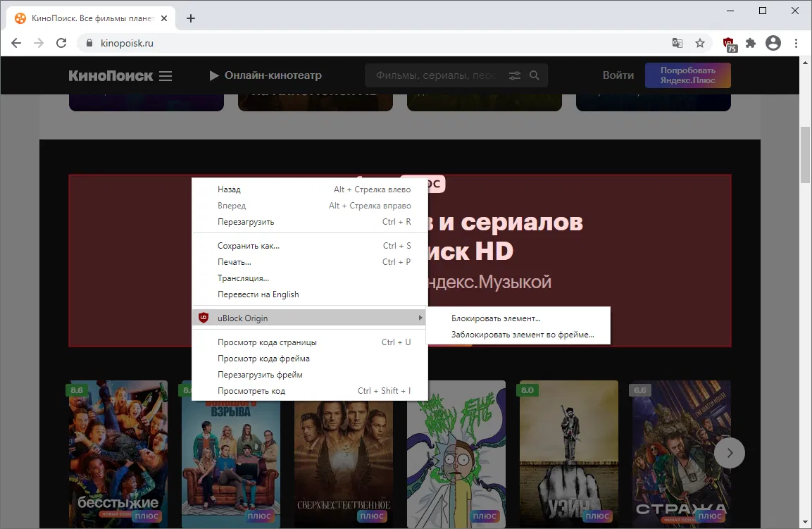Viewport: 812px width, 529px height.
Task: Click the 8.6 rating badge on Бесстыжие
Action: coord(77,390)
